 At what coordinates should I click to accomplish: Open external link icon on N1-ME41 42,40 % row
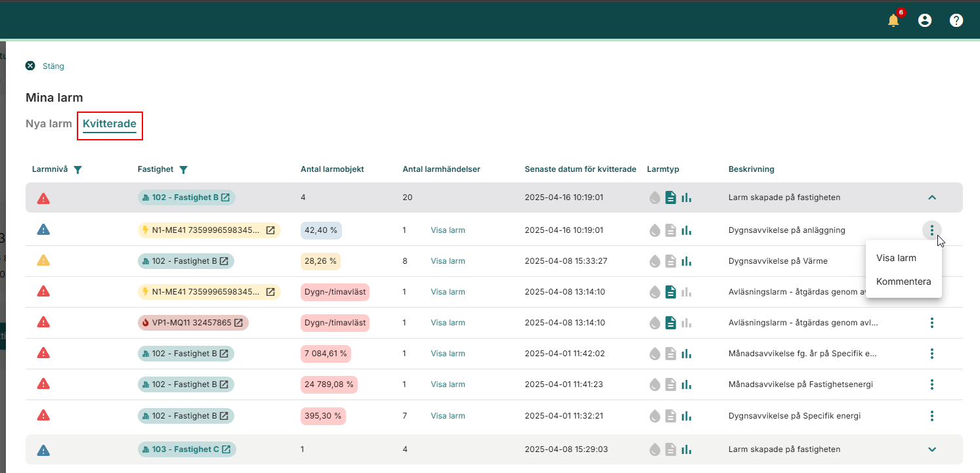(x=270, y=230)
